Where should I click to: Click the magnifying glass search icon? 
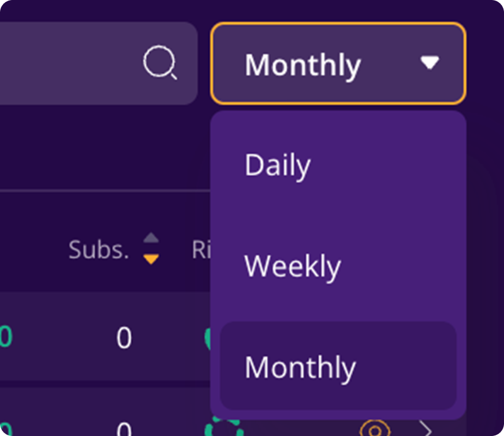pos(160,62)
